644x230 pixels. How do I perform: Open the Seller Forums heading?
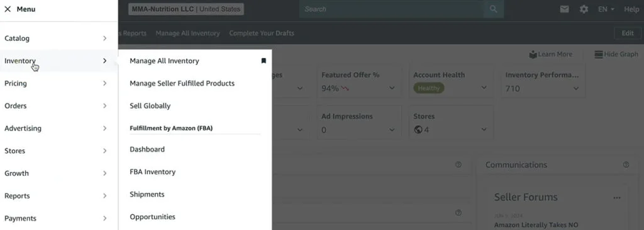pyautogui.click(x=526, y=197)
